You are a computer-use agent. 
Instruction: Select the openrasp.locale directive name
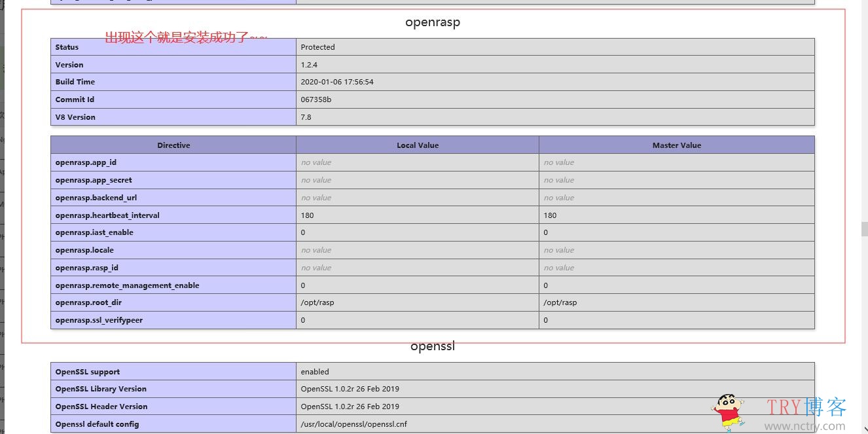click(84, 250)
